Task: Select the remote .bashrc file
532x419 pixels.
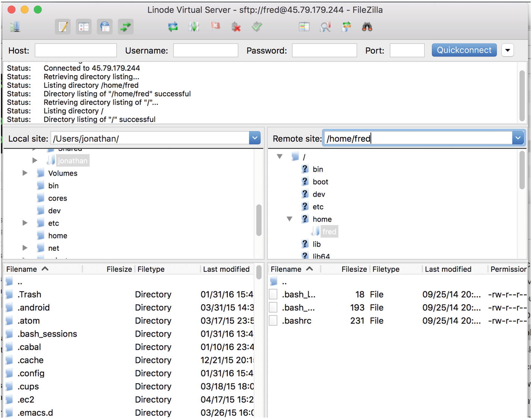Action: coord(398,321)
